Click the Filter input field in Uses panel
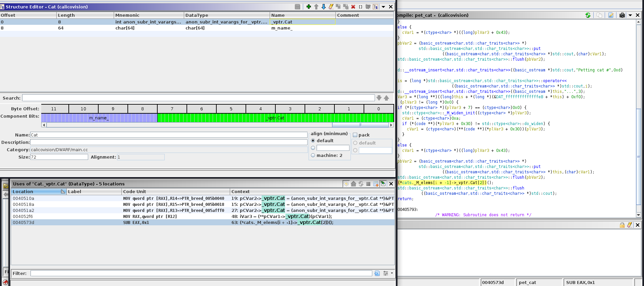This screenshot has height=286, width=644. tap(201, 273)
